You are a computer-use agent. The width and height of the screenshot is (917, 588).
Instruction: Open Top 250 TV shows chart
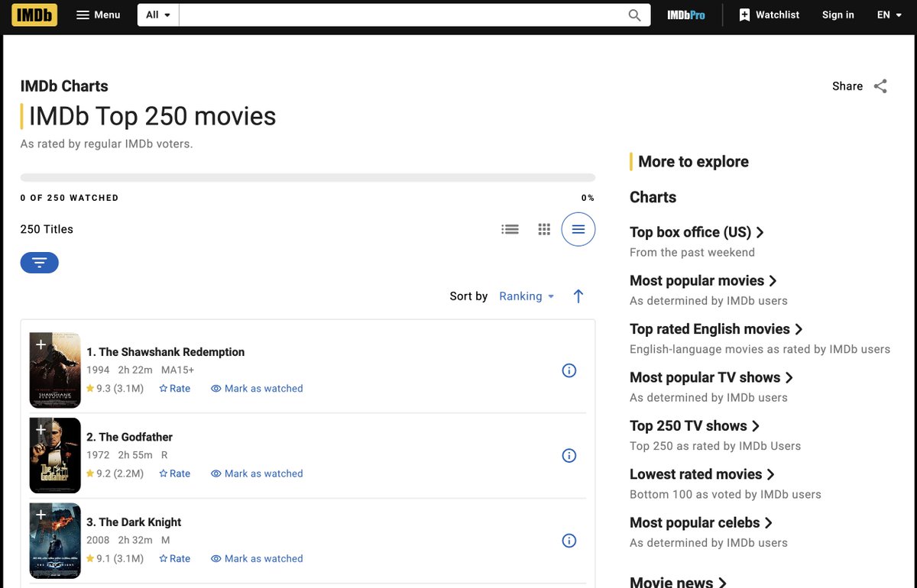point(695,426)
